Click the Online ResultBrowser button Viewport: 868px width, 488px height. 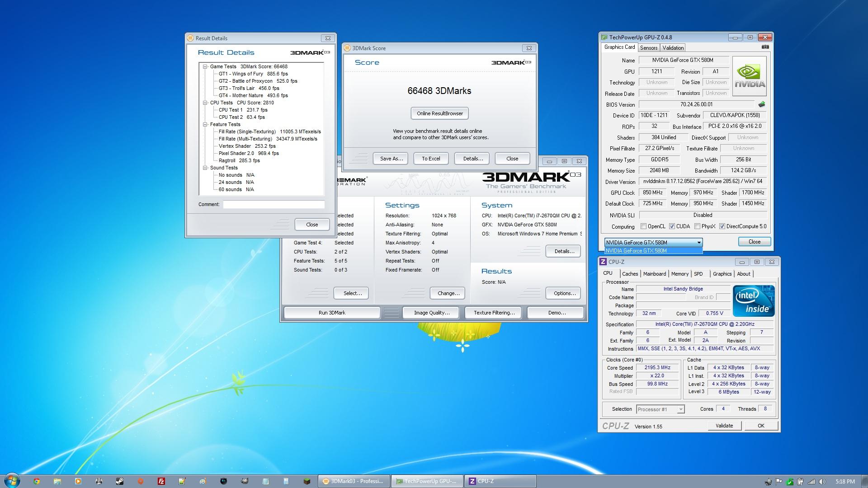pyautogui.click(x=439, y=113)
